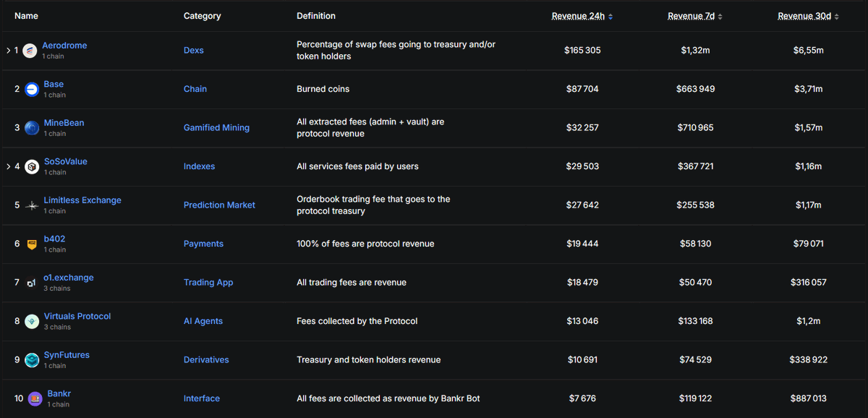The image size is (868, 418).
Task: Click the Bankr logo icon
Action: [35, 399]
